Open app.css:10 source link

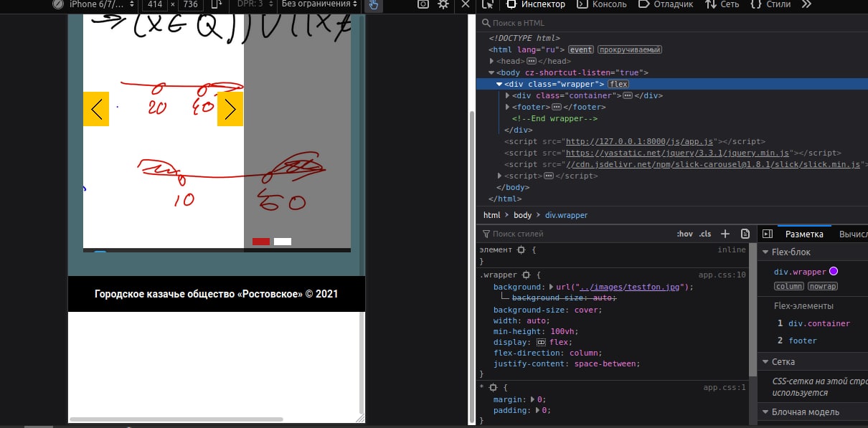pos(722,275)
